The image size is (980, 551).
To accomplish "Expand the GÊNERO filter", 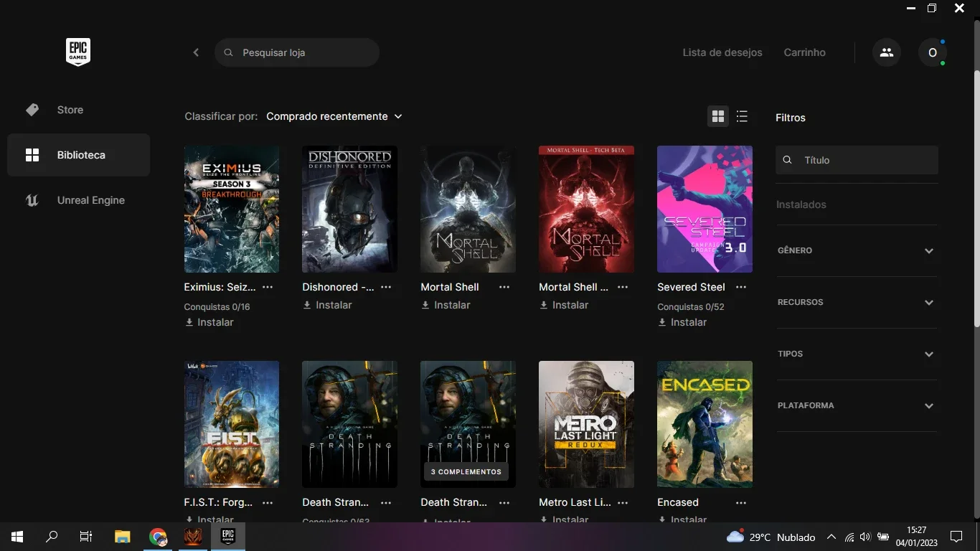I will click(857, 250).
